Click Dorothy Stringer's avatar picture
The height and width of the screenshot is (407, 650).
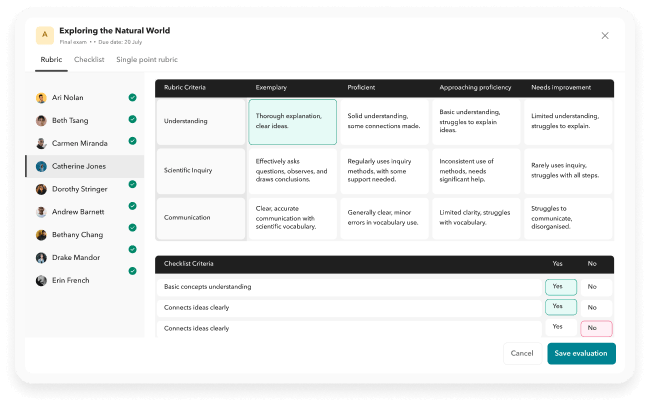[x=41, y=189]
